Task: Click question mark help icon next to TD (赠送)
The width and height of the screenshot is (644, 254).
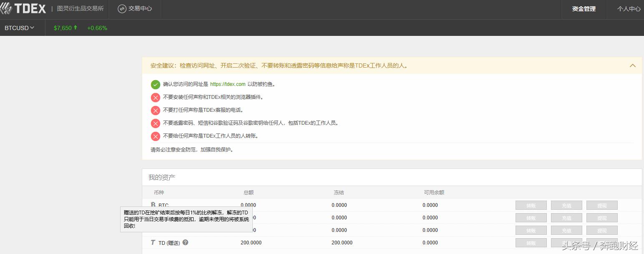Action: 184,242
